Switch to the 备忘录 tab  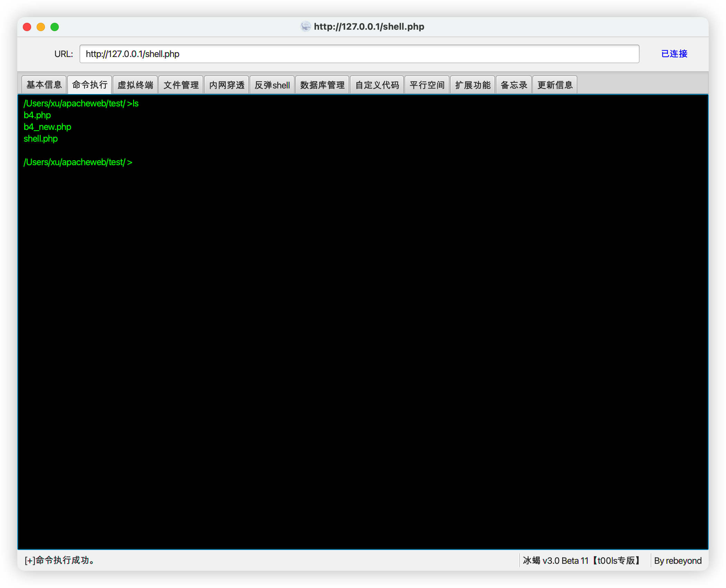pyautogui.click(x=514, y=84)
